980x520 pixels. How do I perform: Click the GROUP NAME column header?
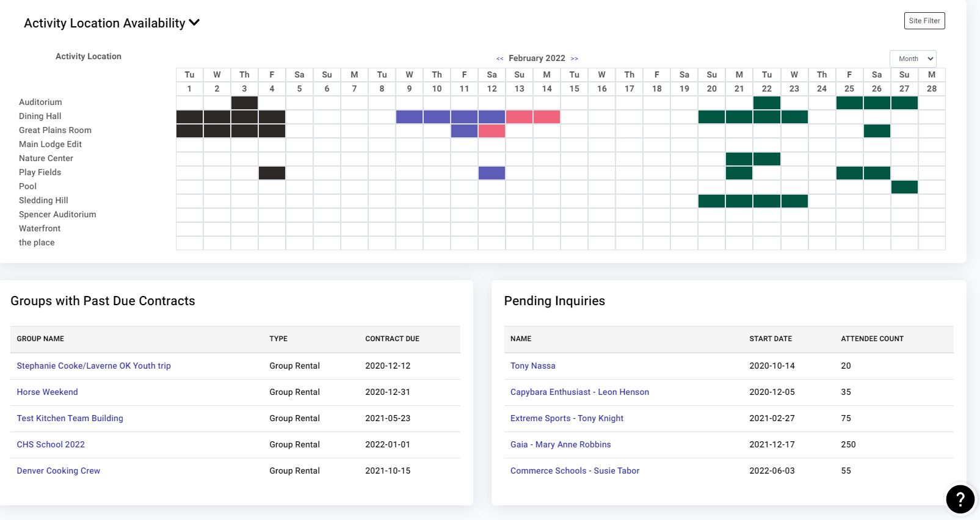click(x=40, y=339)
